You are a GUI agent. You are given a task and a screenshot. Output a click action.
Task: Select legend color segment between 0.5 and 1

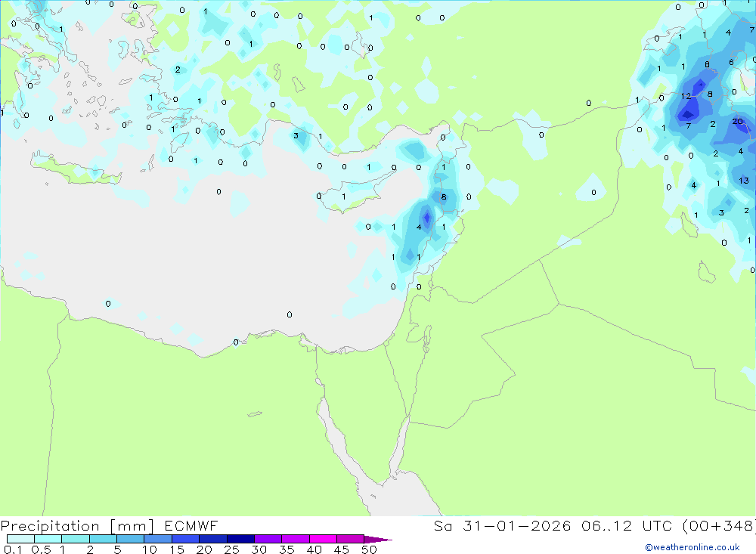[48, 539]
